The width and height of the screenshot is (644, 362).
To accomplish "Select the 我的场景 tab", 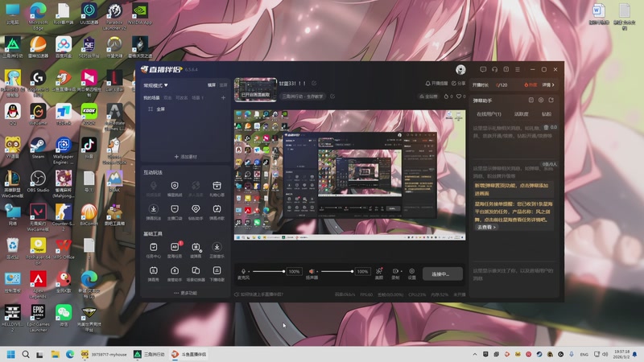I will pos(151,97).
